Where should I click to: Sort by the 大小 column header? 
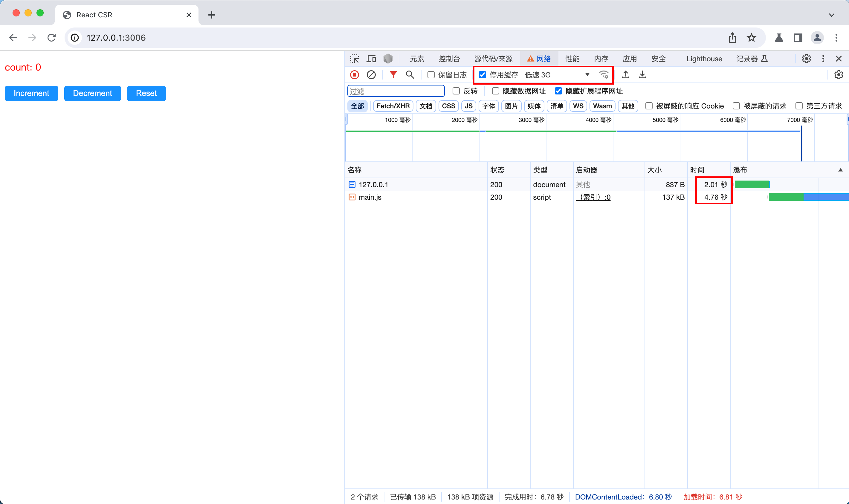666,170
